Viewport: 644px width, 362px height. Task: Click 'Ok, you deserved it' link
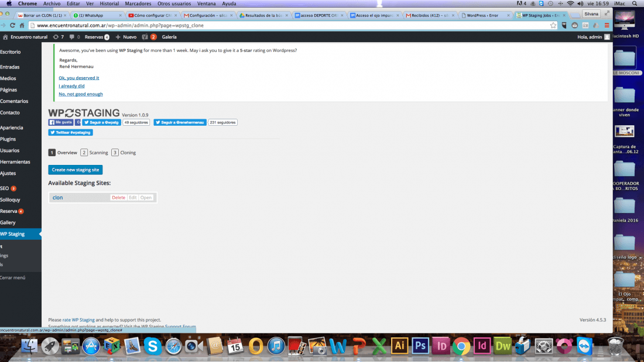[x=79, y=78]
